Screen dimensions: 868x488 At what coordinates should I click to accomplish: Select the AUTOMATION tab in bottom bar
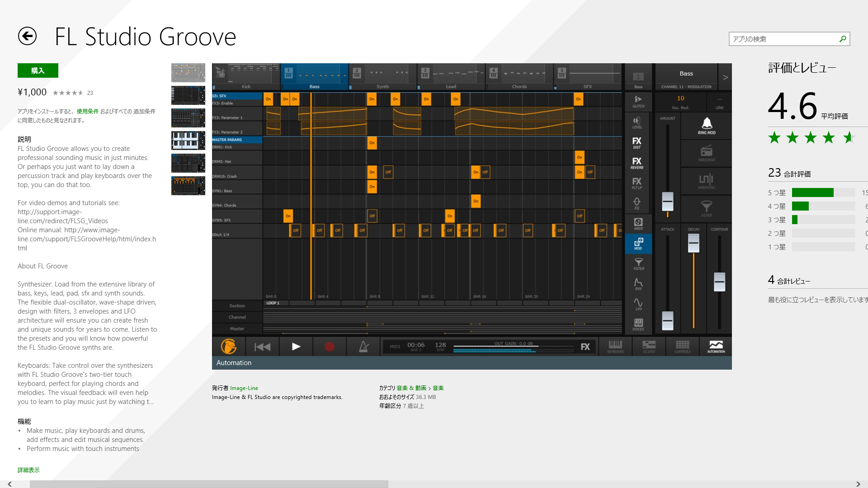coord(716,347)
